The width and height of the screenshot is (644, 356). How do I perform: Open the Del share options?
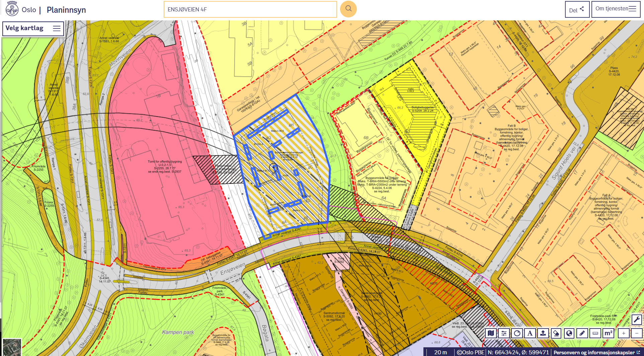pos(576,10)
